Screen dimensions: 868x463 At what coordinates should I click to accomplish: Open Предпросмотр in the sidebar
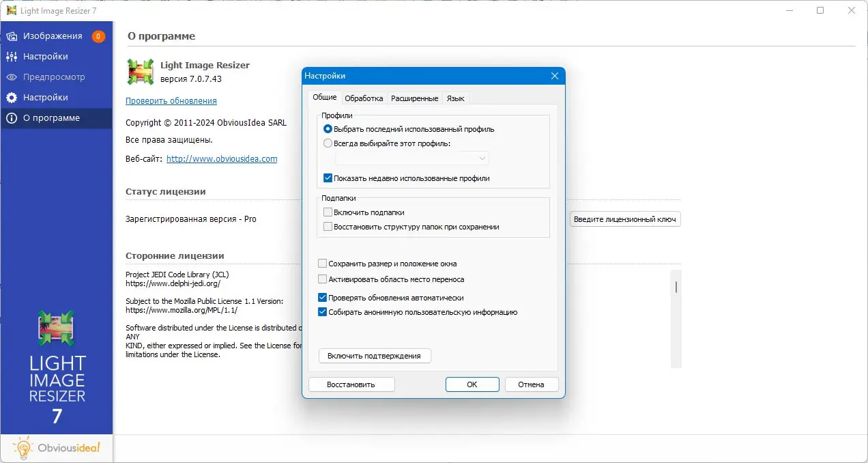click(56, 77)
